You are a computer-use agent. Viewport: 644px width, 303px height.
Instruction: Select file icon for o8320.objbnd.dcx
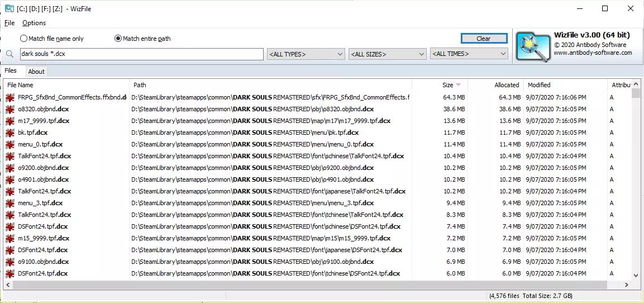pos(10,110)
